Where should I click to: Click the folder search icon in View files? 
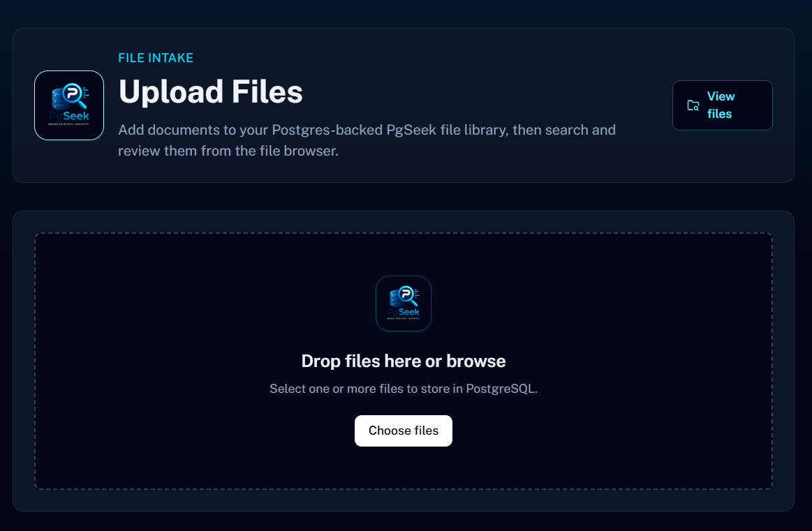point(693,105)
